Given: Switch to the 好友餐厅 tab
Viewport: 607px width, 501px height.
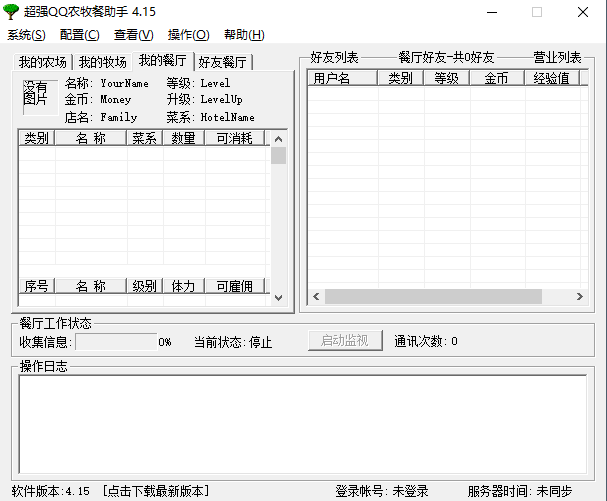Looking at the screenshot, I should [223, 62].
